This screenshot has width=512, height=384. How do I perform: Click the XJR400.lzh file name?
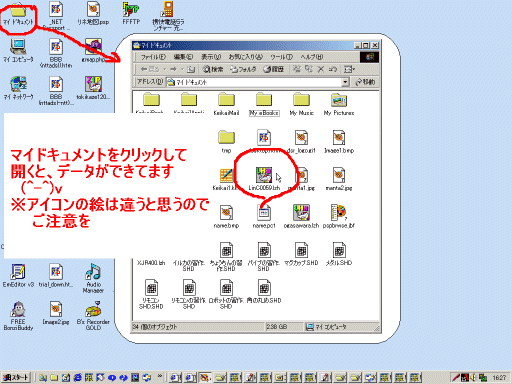[x=151, y=263]
